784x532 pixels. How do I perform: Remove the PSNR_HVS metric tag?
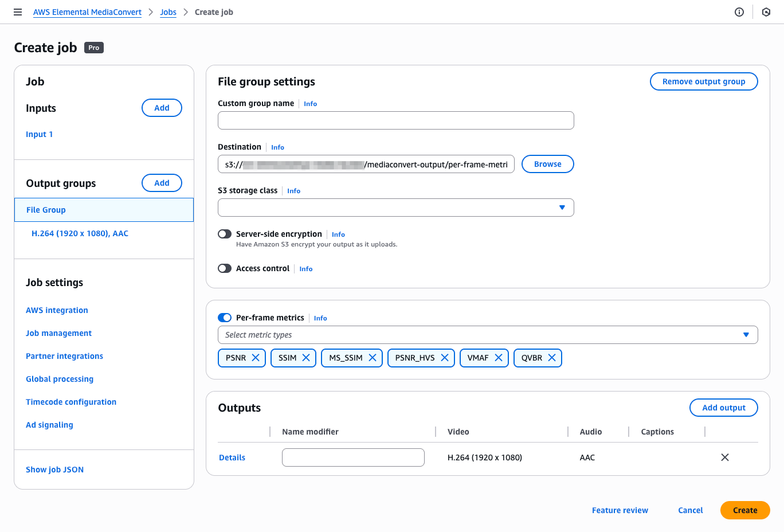pos(445,358)
